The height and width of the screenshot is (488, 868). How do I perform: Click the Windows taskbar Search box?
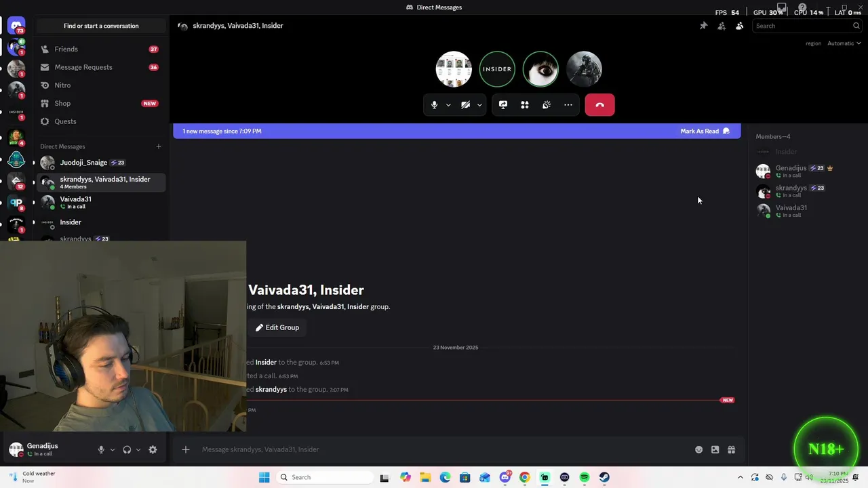[x=324, y=477]
